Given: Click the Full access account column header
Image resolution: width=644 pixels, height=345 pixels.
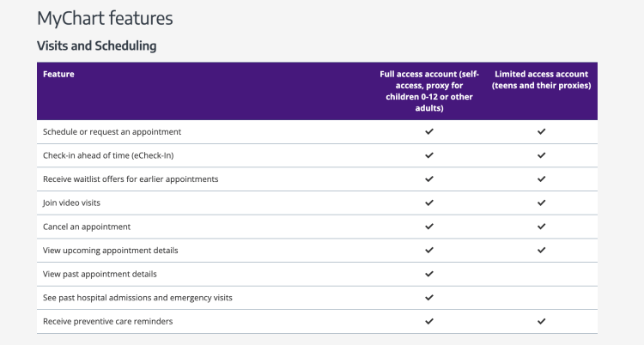Looking at the screenshot, I should [x=429, y=91].
